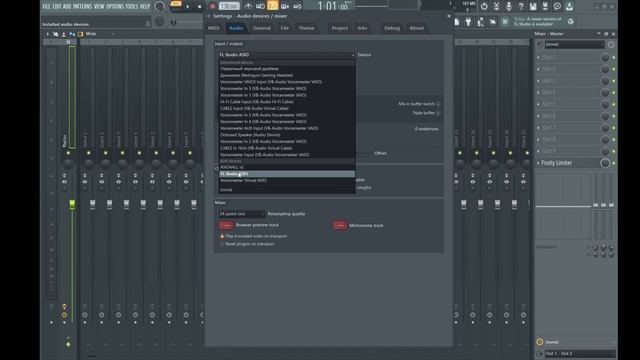The height and width of the screenshot is (360, 640).
Task: Switch to the Debug settings tab
Action: tap(392, 28)
